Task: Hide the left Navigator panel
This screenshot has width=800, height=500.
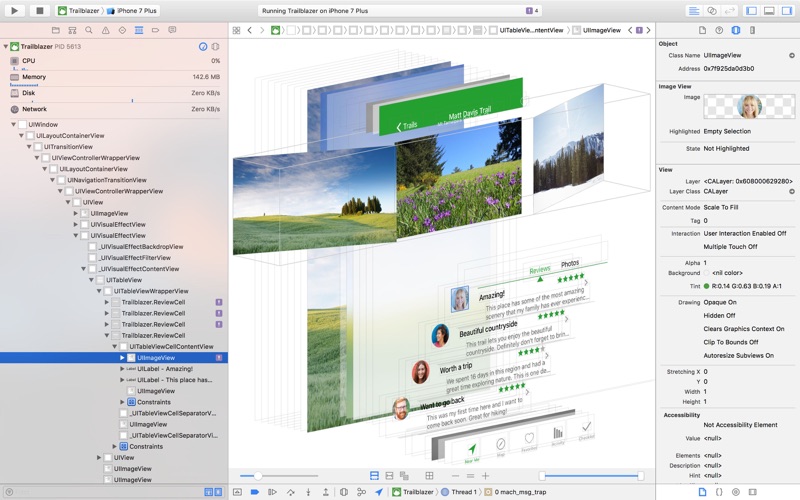Action: 751,10
